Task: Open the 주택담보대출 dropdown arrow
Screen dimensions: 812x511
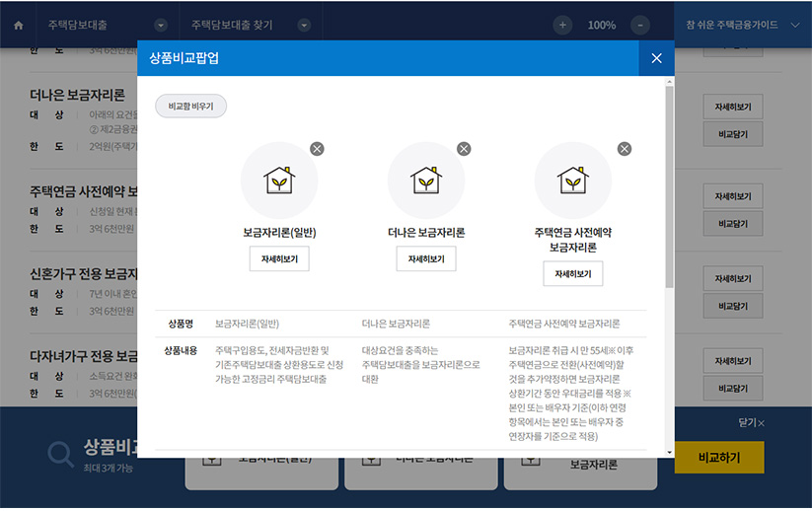Action: coord(161,25)
